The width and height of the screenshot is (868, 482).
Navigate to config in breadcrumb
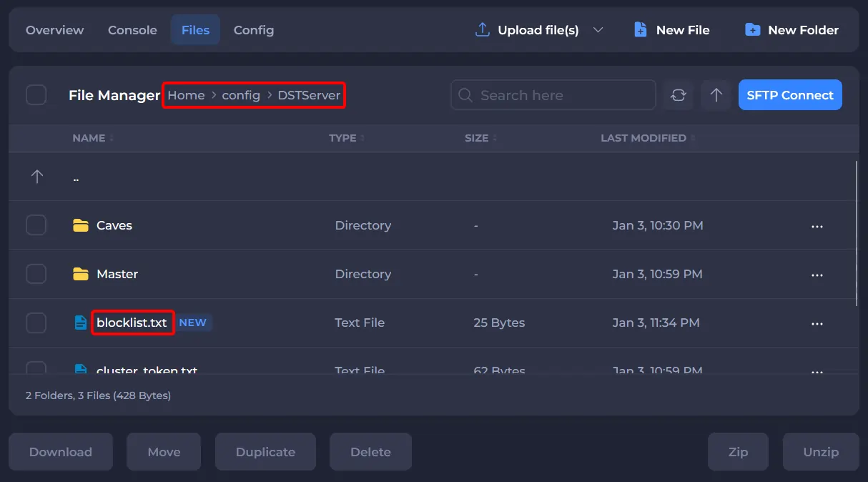pyautogui.click(x=241, y=95)
